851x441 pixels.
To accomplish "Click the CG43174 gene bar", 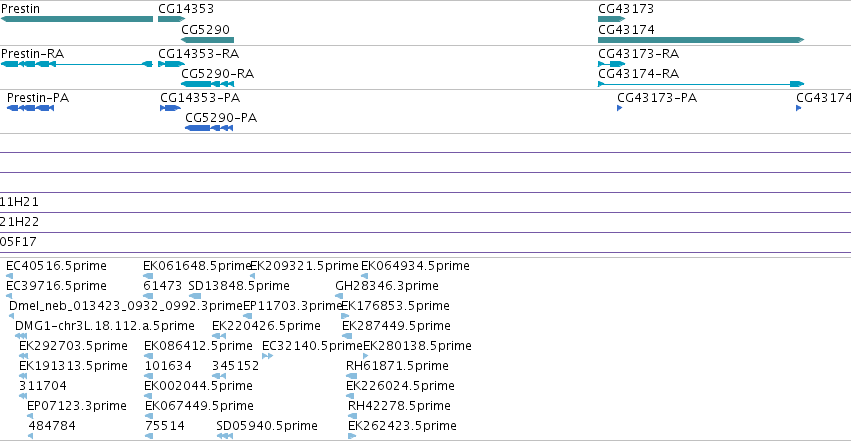I will 701,40.
